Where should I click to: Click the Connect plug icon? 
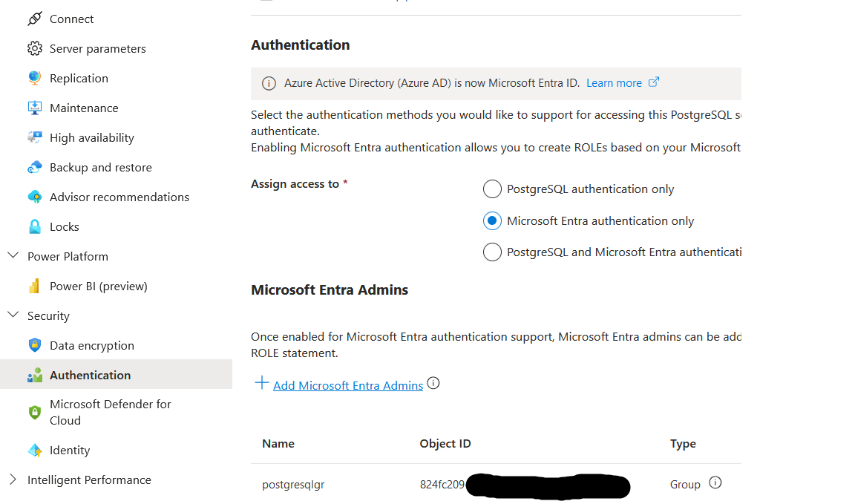[34, 19]
